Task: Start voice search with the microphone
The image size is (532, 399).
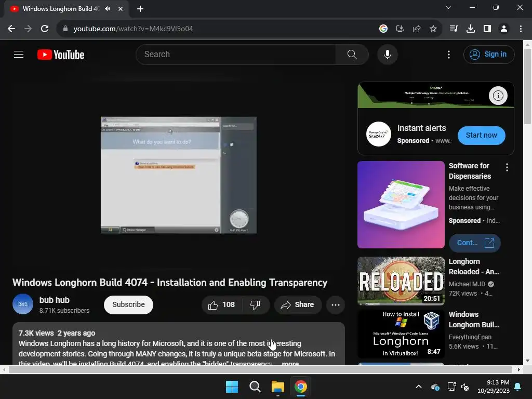Action: tap(387, 54)
